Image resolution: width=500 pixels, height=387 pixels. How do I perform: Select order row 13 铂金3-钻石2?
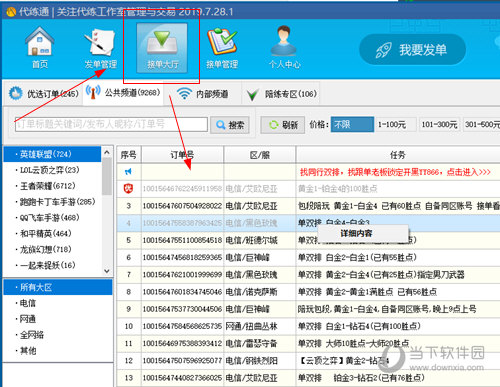[x=308, y=378]
